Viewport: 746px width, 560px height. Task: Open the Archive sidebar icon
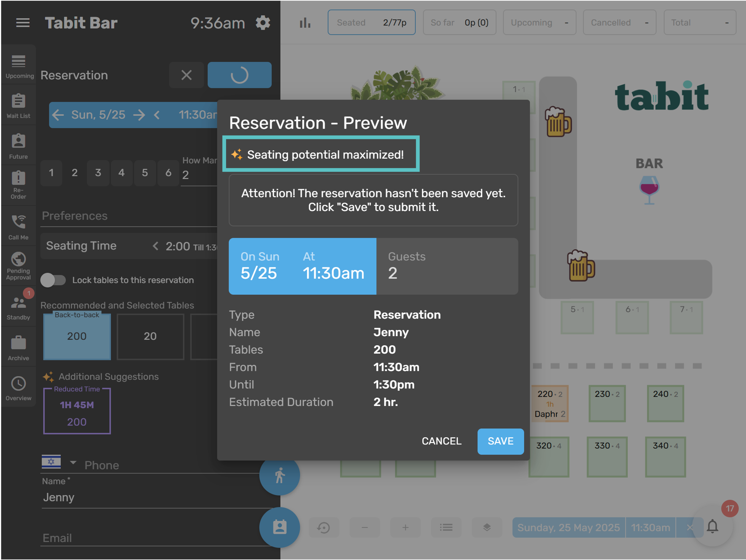(x=18, y=347)
